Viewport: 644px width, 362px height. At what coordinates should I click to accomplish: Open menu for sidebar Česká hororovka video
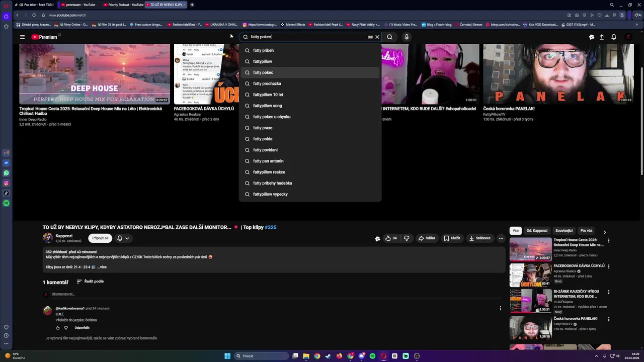(609, 319)
